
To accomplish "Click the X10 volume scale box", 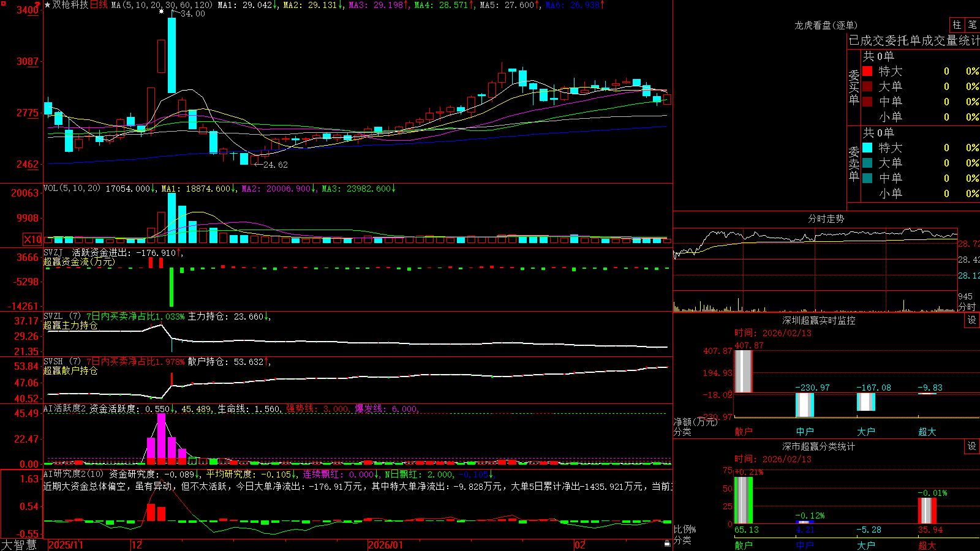I will [x=32, y=239].
